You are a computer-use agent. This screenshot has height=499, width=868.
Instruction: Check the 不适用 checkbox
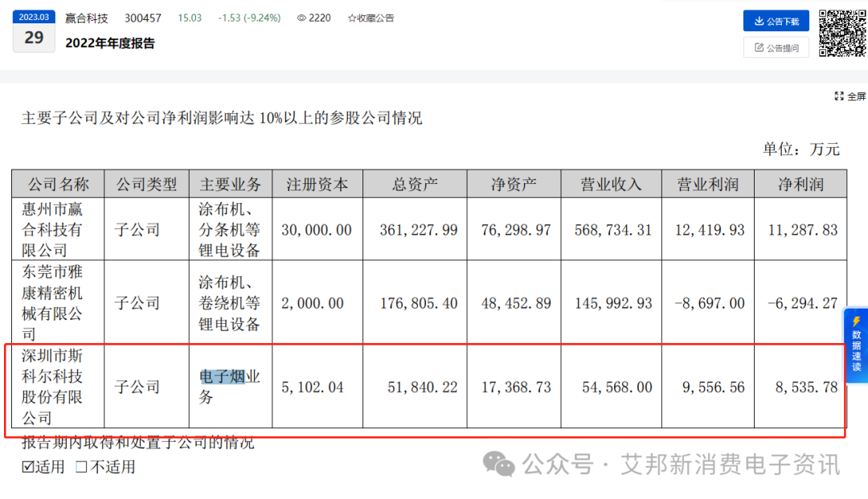pos(81,467)
